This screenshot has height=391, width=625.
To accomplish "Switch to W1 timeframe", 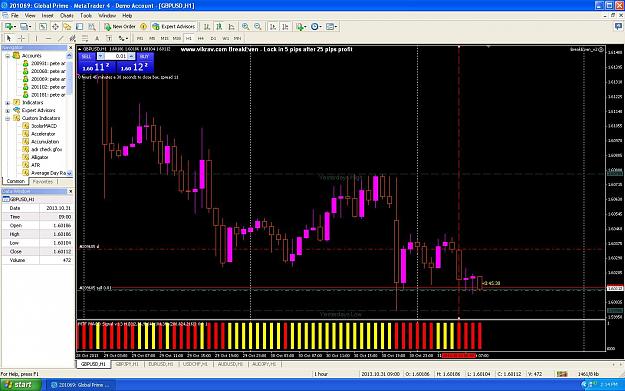I will tap(226, 38).
